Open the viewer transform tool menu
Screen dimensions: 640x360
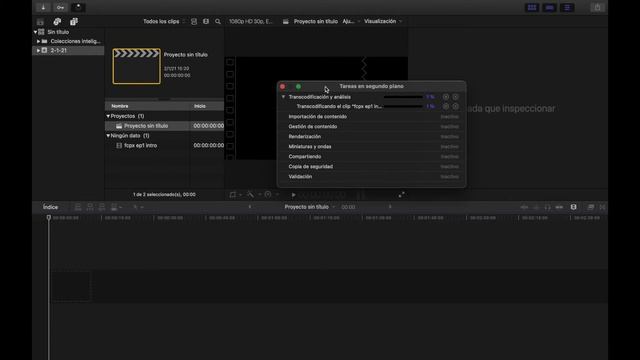coord(235,195)
